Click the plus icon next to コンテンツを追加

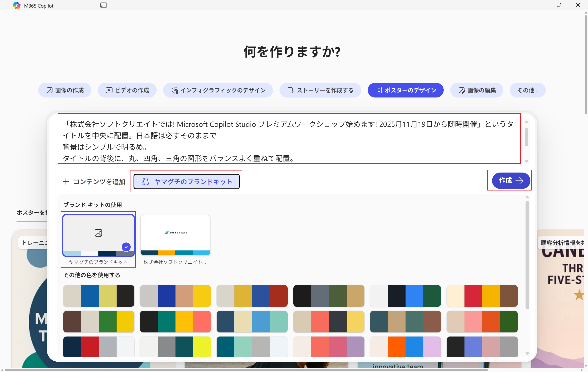click(x=66, y=182)
